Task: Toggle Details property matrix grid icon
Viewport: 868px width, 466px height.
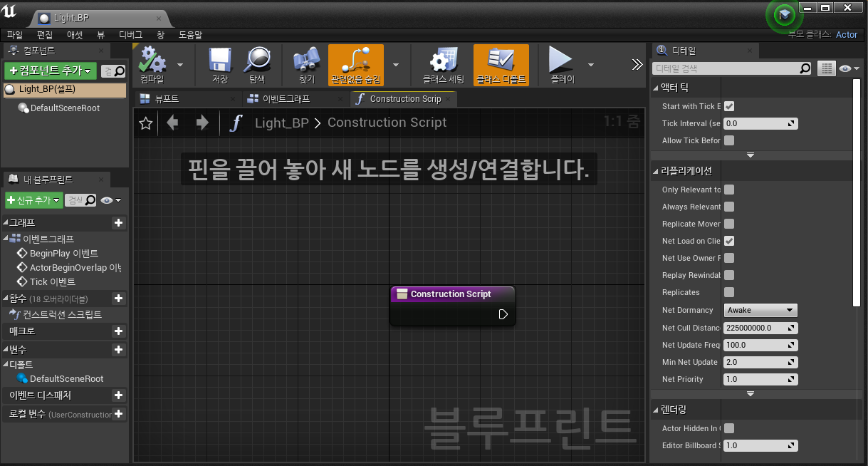Action: coord(826,68)
